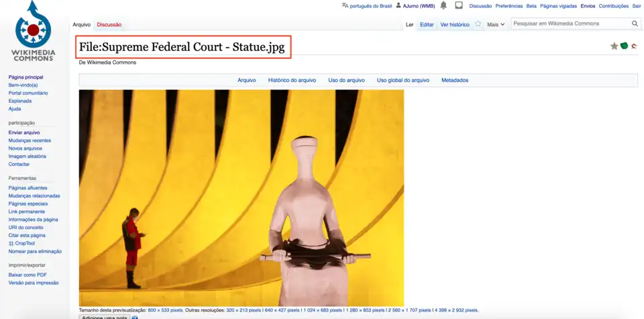Select the Ver histórico tab
The height and width of the screenshot is (319, 644).
point(454,25)
